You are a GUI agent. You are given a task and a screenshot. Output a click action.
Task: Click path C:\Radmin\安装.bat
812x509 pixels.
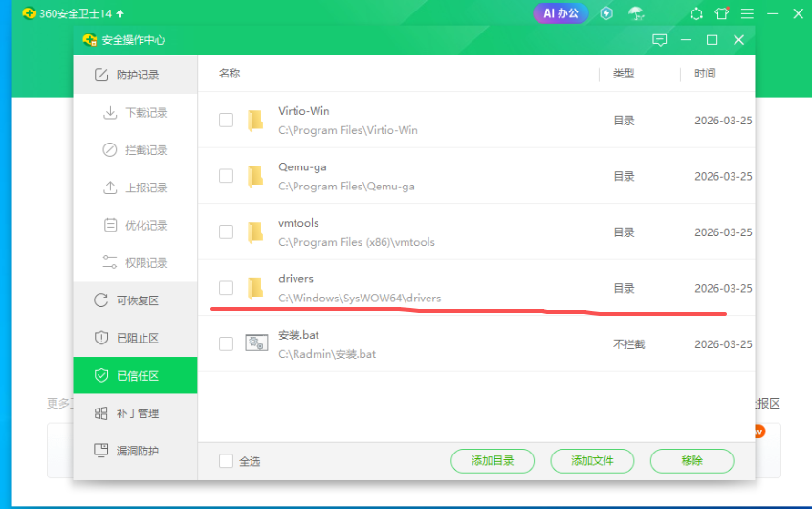(327, 354)
